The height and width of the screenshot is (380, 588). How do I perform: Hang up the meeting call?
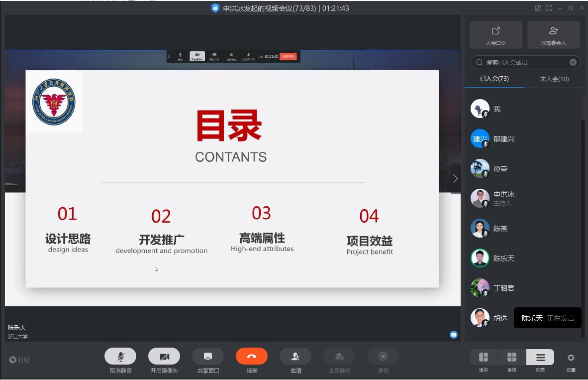(252, 356)
